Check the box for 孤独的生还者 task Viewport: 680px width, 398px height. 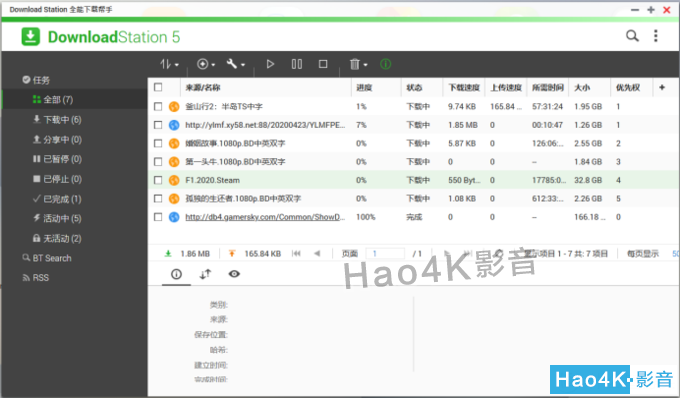click(x=158, y=199)
